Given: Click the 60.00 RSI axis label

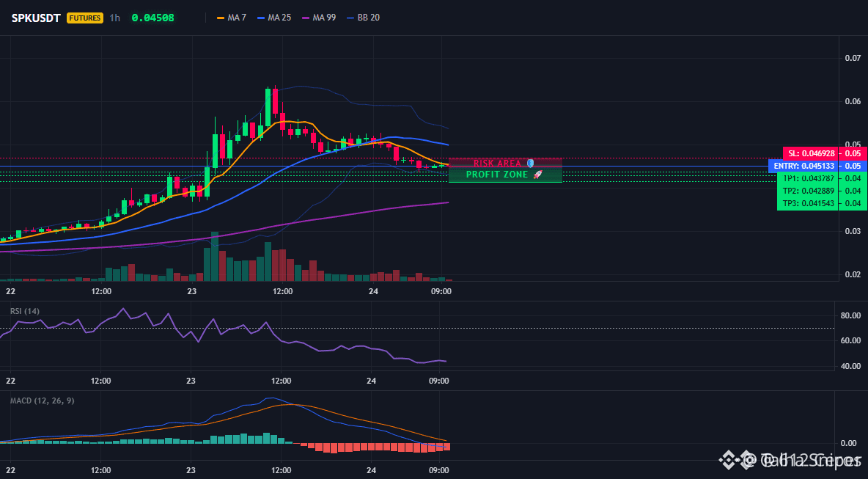Looking at the screenshot, I should 850,340.
